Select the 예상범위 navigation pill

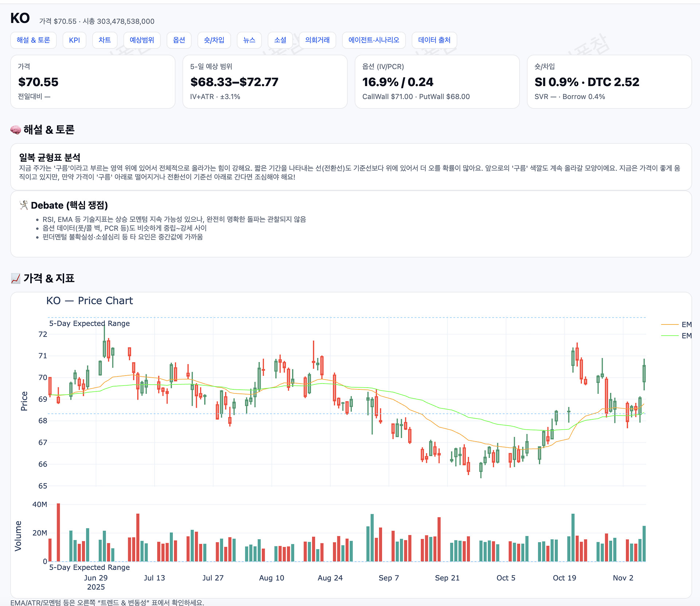coord(142,40)
